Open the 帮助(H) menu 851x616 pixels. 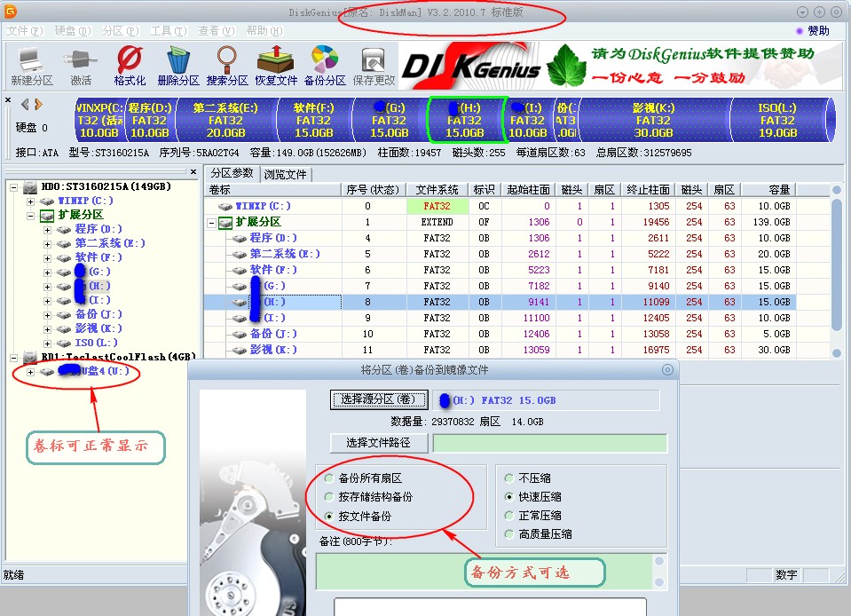(264, 31)
